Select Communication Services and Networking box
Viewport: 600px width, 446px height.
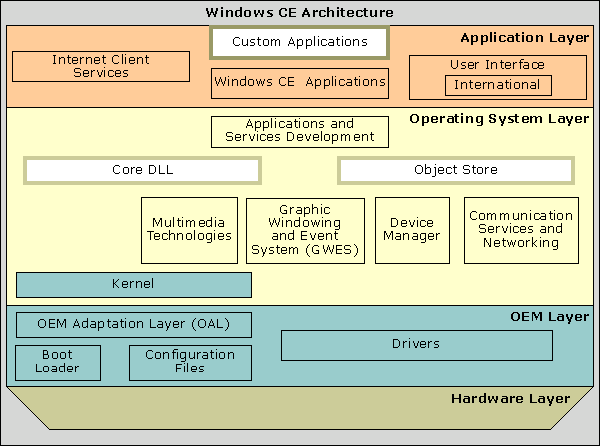coord(521,230)
